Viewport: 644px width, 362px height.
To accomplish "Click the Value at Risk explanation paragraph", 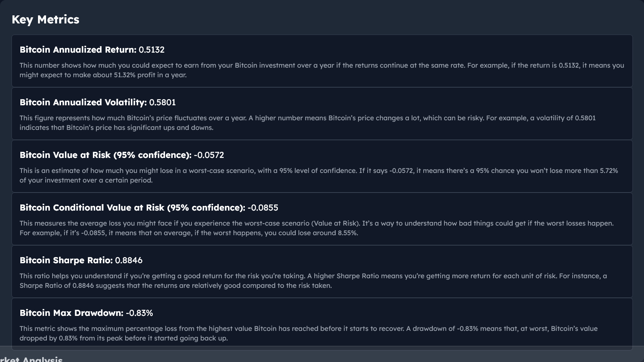I will tap(319, 175).
